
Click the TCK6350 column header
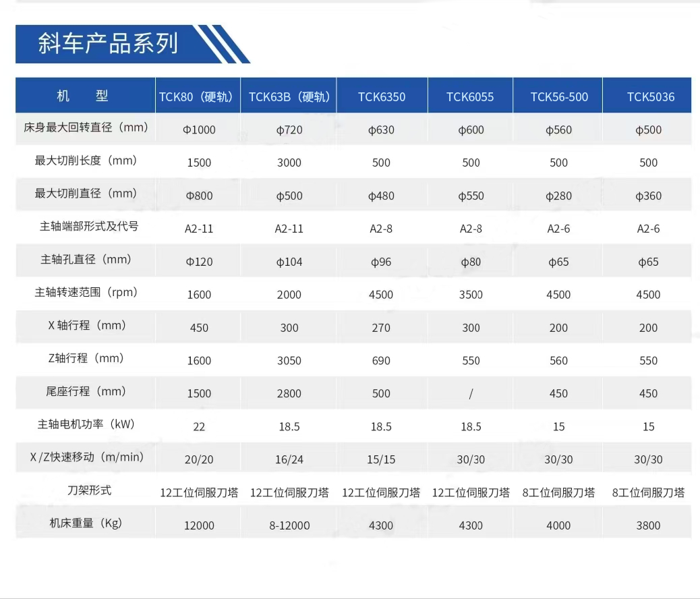click(x=381, y=95)
